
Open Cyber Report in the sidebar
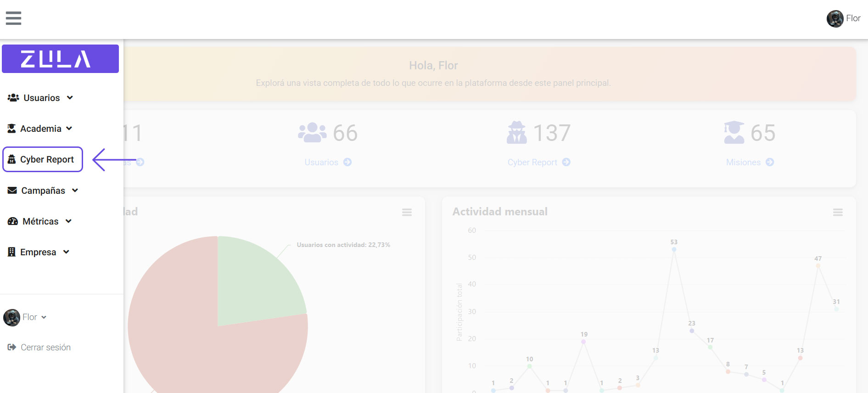pyautogui.click(x=43, y=159)
